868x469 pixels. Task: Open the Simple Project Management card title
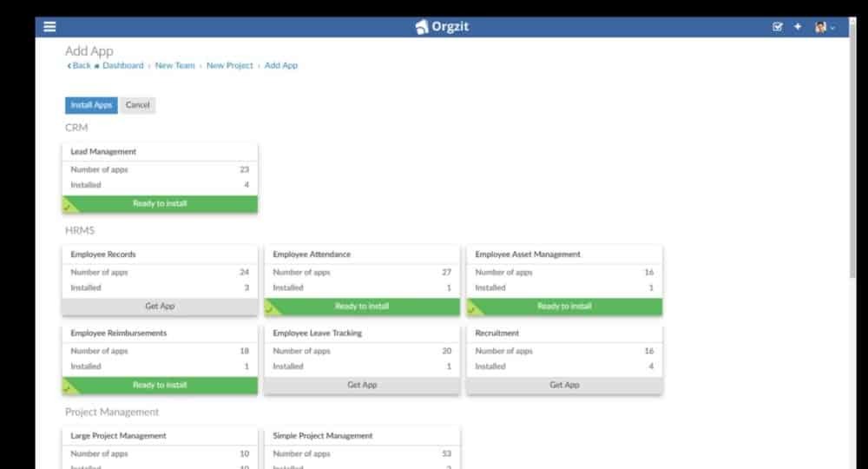pyautogui.click(x=323, y=436)
